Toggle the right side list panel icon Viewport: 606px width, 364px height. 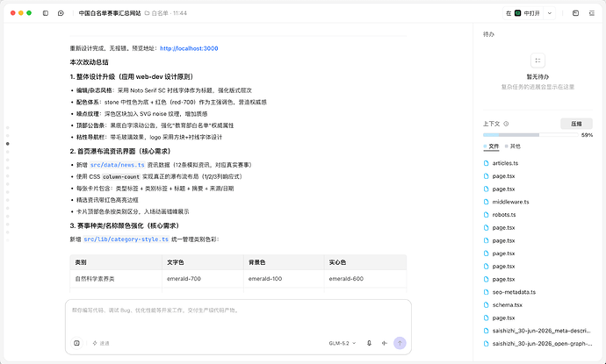pyautogui.click(x=592, y=13)
